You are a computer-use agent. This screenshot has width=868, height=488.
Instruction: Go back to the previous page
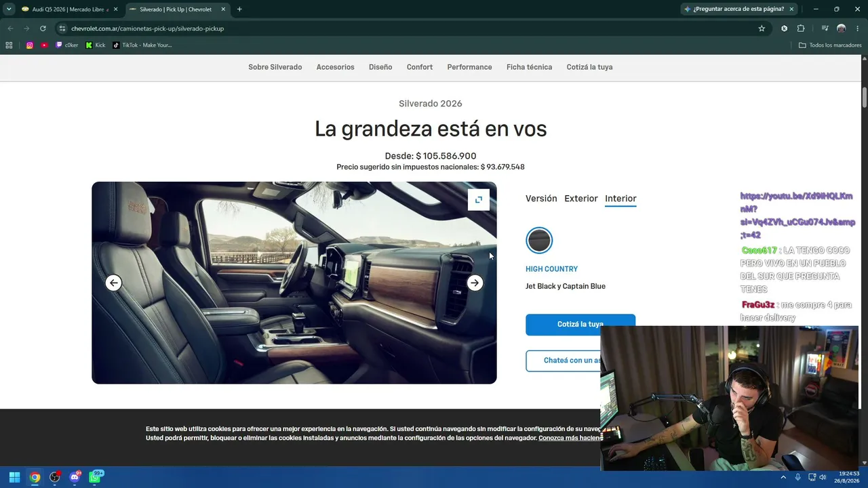point(10,28)
